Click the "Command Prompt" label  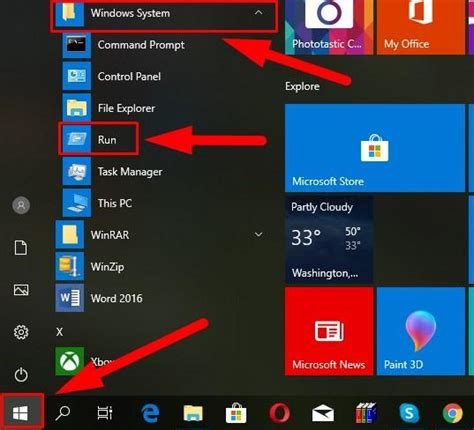[x=141, y=45]
